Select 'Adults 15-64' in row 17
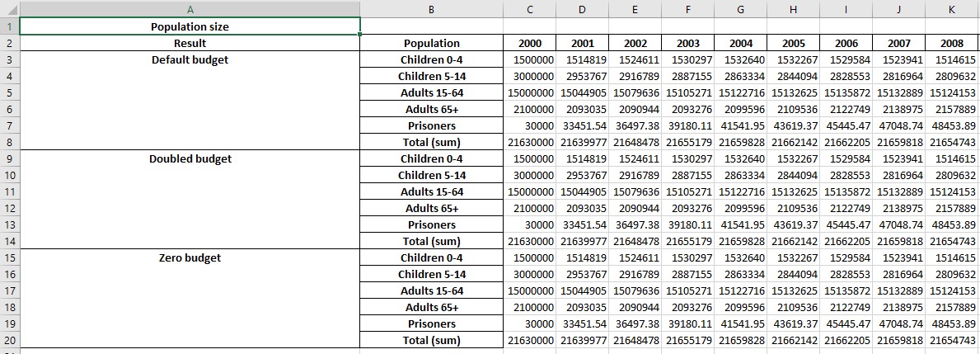This screenshot has width=980, height=354. tap(431, 290)
